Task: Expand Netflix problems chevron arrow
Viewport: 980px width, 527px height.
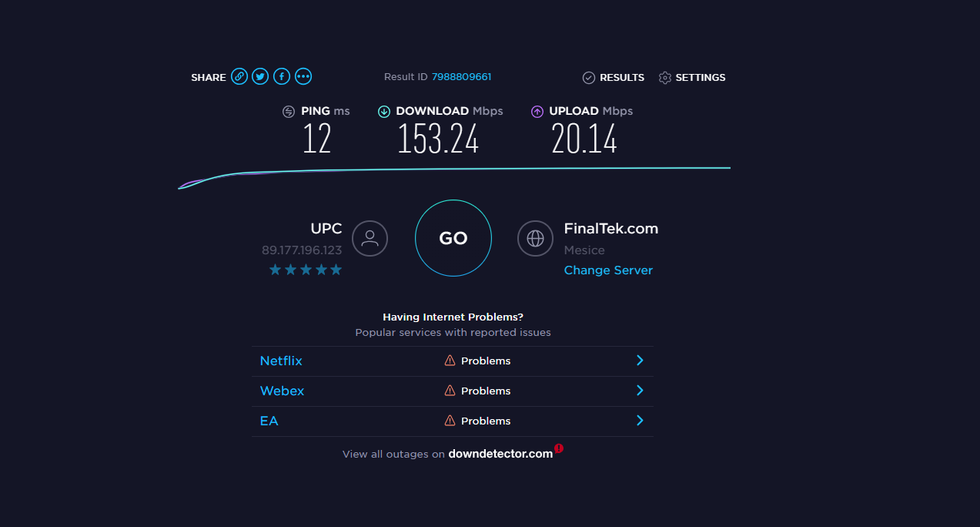Action: pyautogui.click(x=640, y=361)
